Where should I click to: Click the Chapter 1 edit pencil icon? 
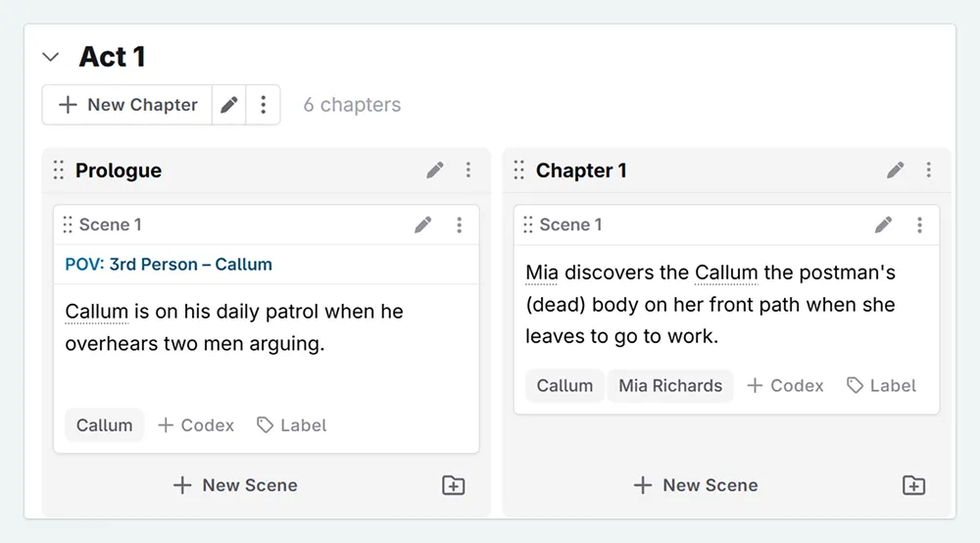point(896,171)
